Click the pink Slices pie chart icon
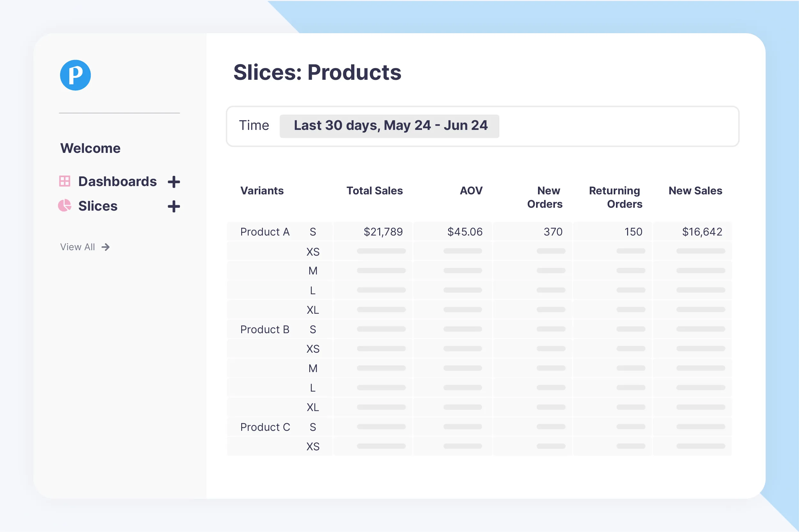Image resolution: width=799 pixels, height=532 pixels. click(x=65, y=205)
